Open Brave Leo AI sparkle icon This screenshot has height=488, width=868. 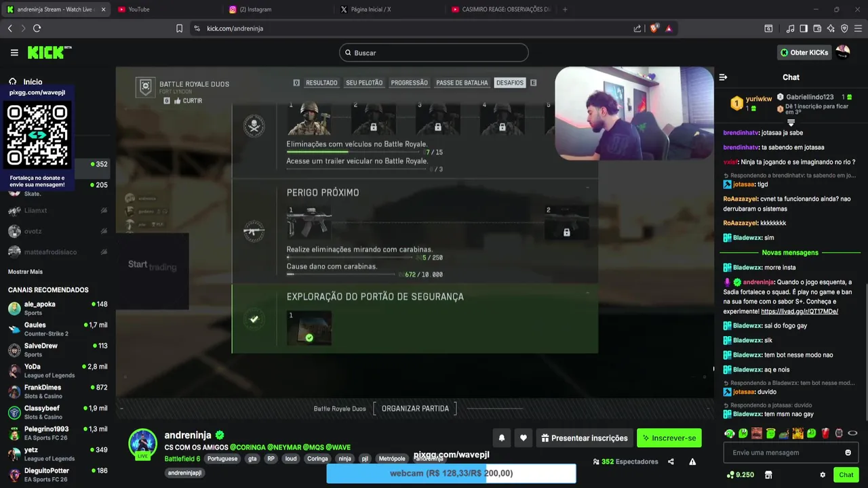pyautogui.click(x=831, y=28)
